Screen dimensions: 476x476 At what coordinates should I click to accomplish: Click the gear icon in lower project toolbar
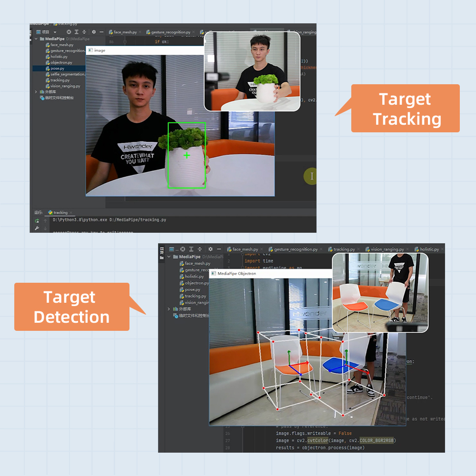click(x=211, y=249)
